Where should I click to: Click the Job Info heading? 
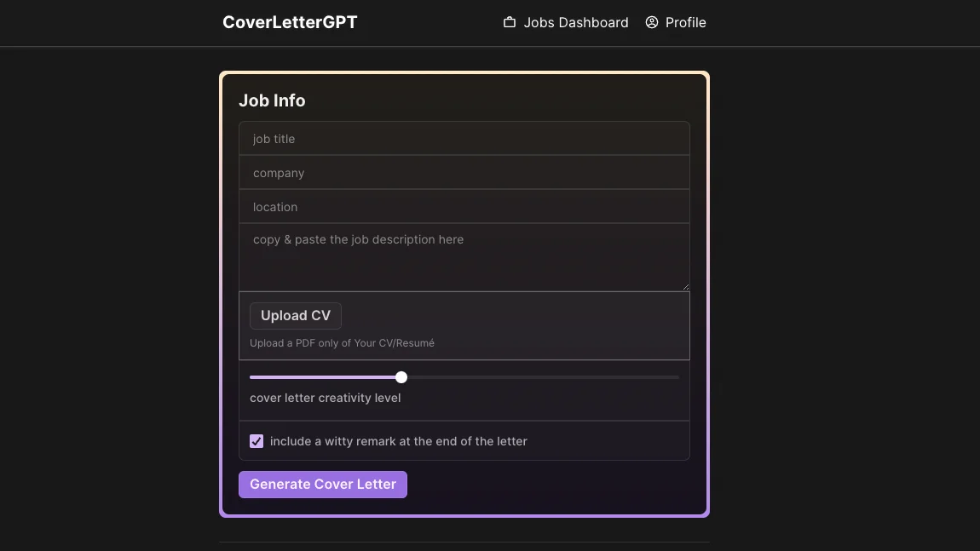(x=272, y=100)
